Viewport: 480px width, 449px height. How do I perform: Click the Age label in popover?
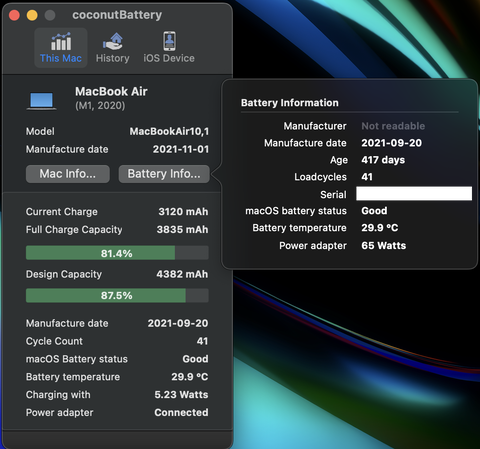339,160
